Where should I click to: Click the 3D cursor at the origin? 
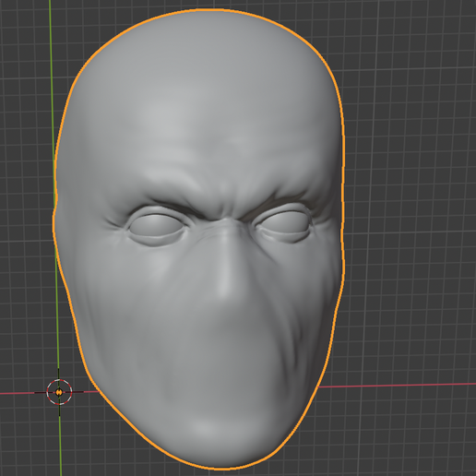tap(59, 392)
